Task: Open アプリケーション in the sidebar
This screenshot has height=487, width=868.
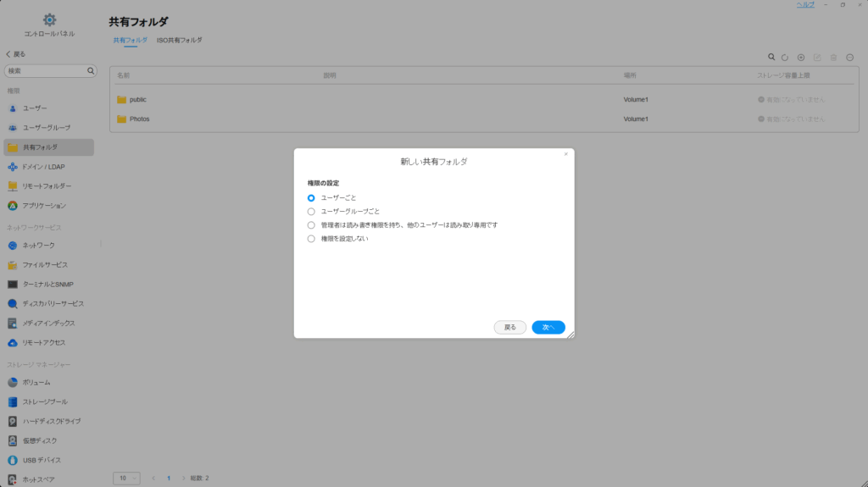Action: point(48,206)
